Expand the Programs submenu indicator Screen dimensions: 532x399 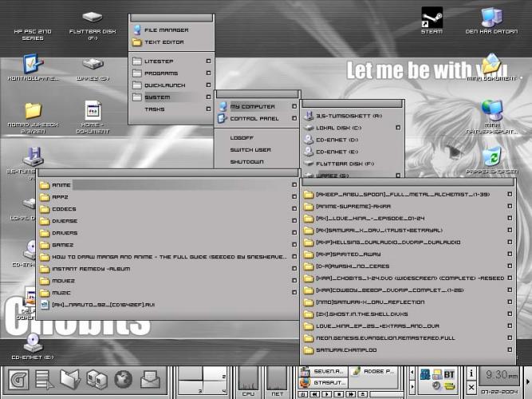208,73
